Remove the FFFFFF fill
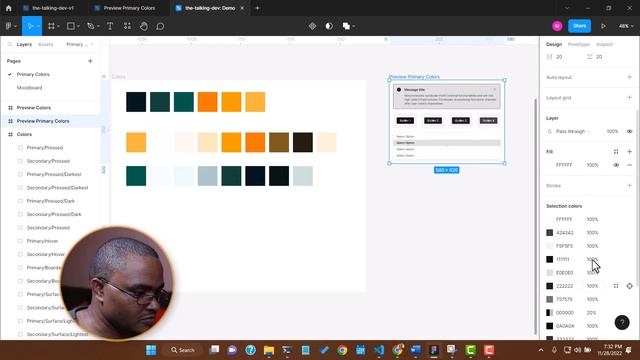 pos(629,165)
